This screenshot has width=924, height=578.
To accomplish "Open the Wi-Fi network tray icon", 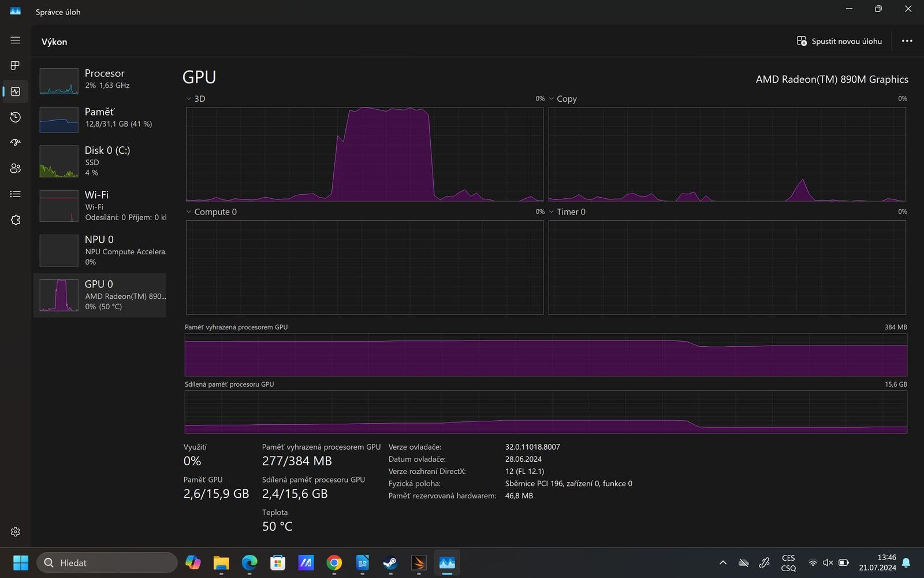I will pyautogui.click(x=813, y=563).
